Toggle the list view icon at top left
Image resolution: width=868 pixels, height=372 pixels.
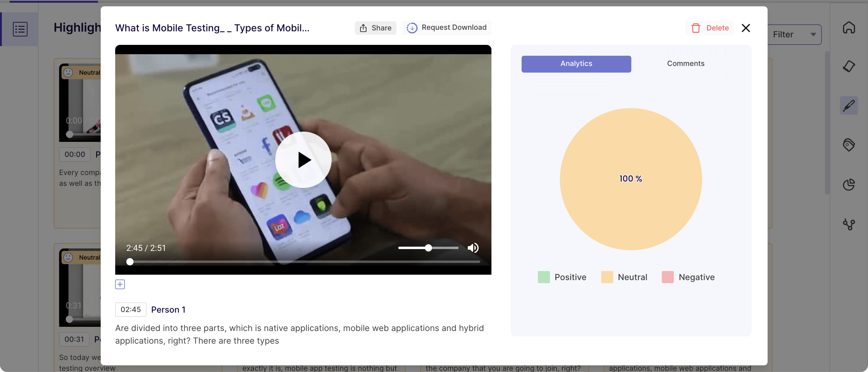[20, 29]
